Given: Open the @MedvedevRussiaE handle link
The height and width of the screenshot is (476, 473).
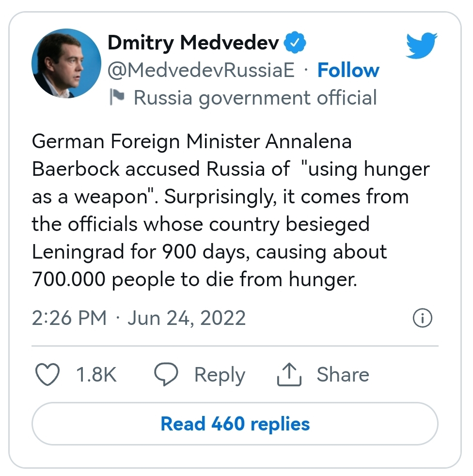Looking at the screenshot, I should click(201, 71).
